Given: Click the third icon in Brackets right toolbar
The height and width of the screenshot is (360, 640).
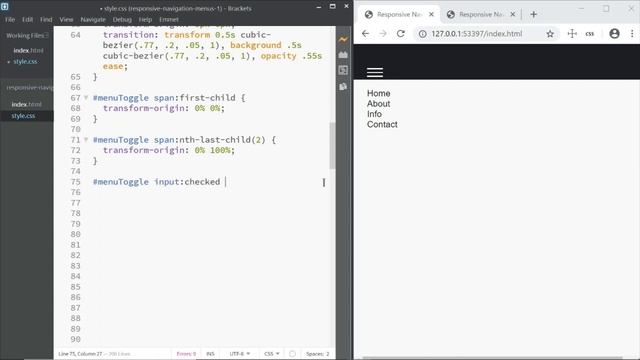Looking at the screenshot, I should (343, 70).
